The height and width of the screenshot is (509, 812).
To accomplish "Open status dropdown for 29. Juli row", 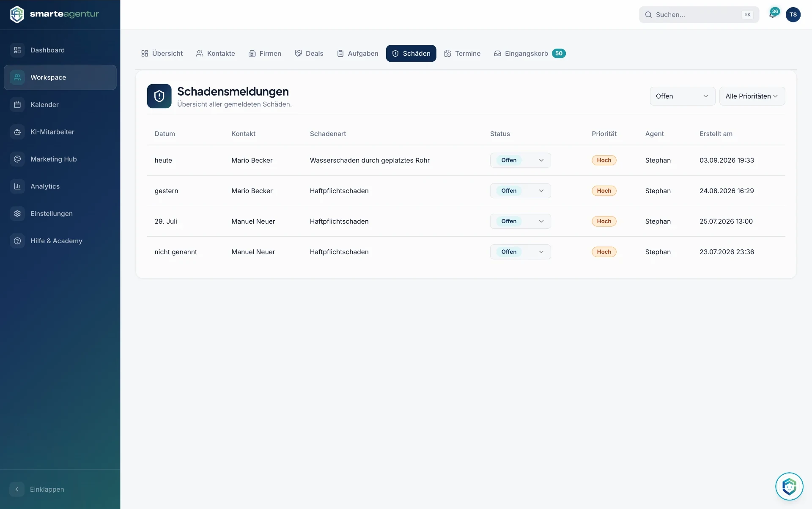I will click(520, 221).
